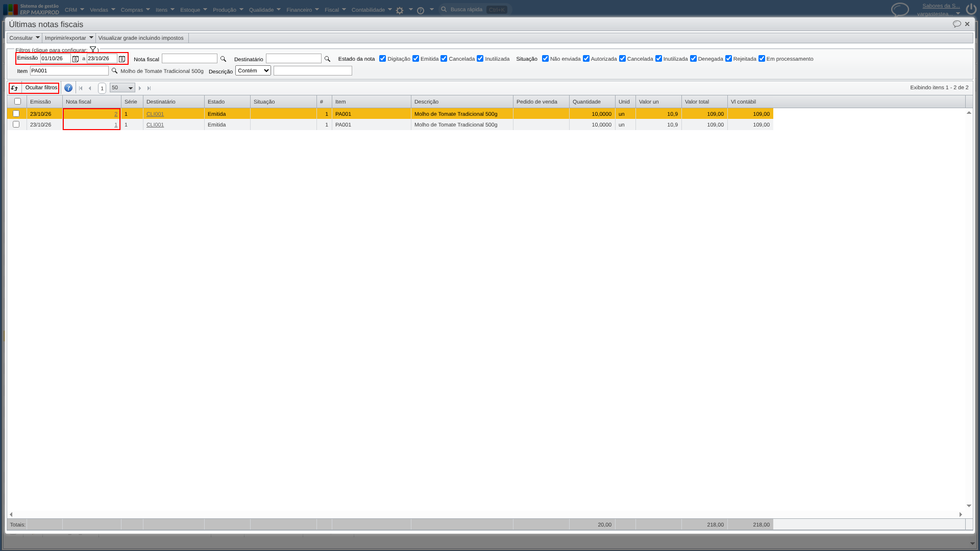Open the Descrição Contém dropdown
Screen dimensions: 980x551
click(x=253, y=71)
